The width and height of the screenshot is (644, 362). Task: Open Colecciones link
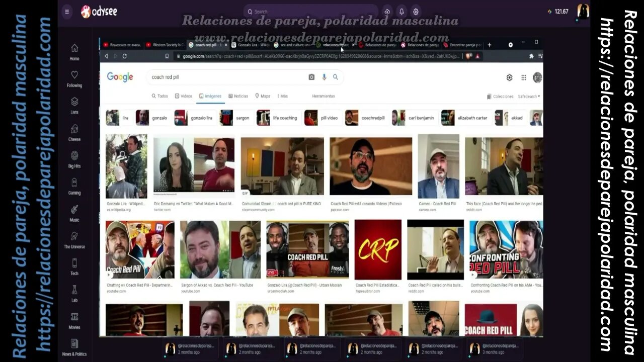coord(500,97)
